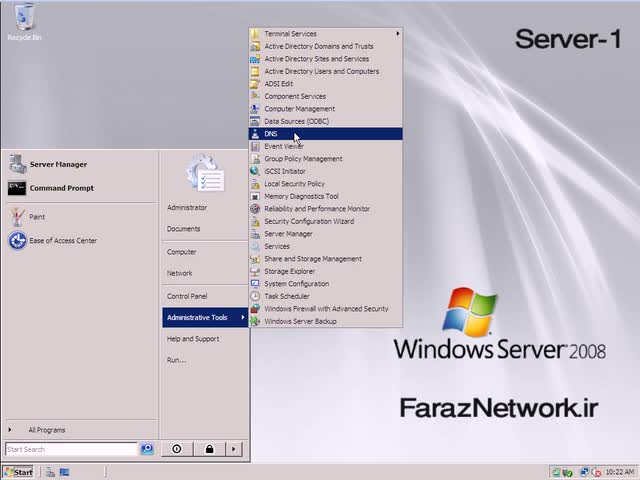Click the Group Policy Management icon
640x480 pixels.
pos(255,159)
